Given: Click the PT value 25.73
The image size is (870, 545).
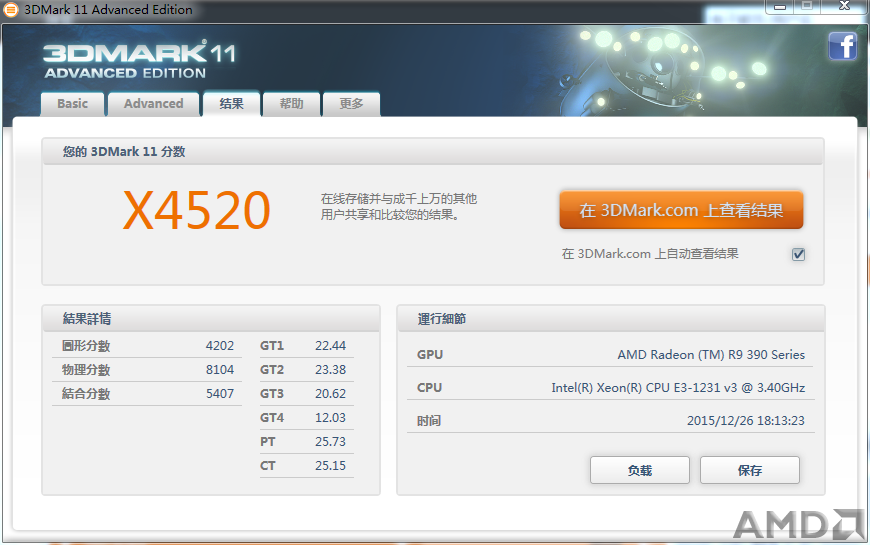Looking at the screenshot, I should [330, 442].
